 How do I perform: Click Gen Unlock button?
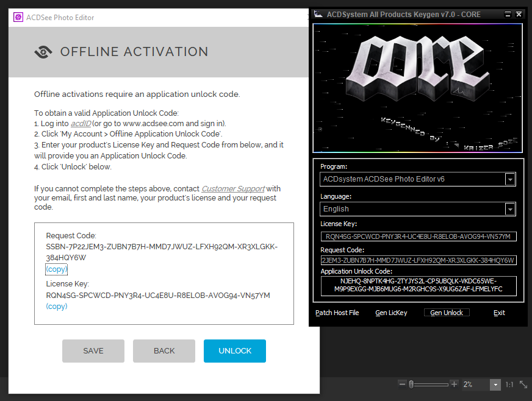click(x=447, y=313)
